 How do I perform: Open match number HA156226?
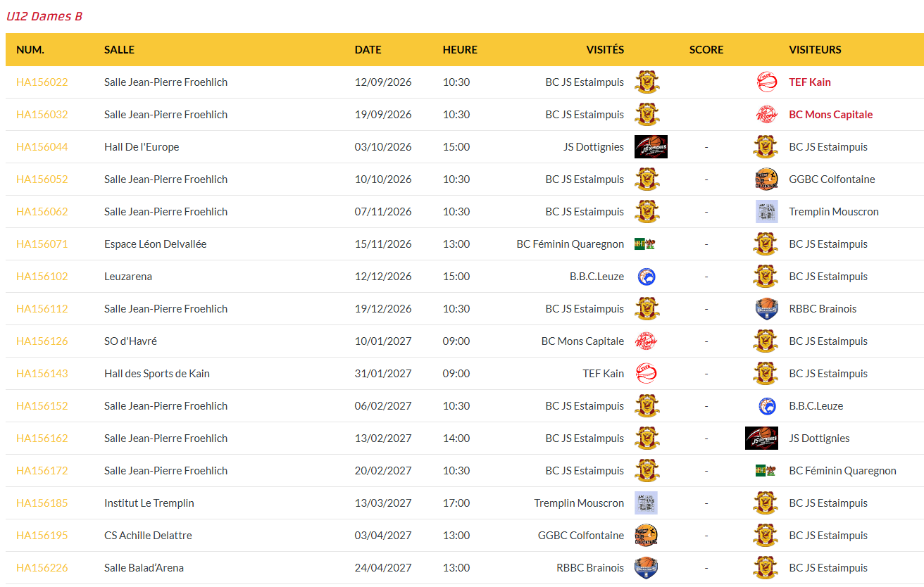coord(42,568)
